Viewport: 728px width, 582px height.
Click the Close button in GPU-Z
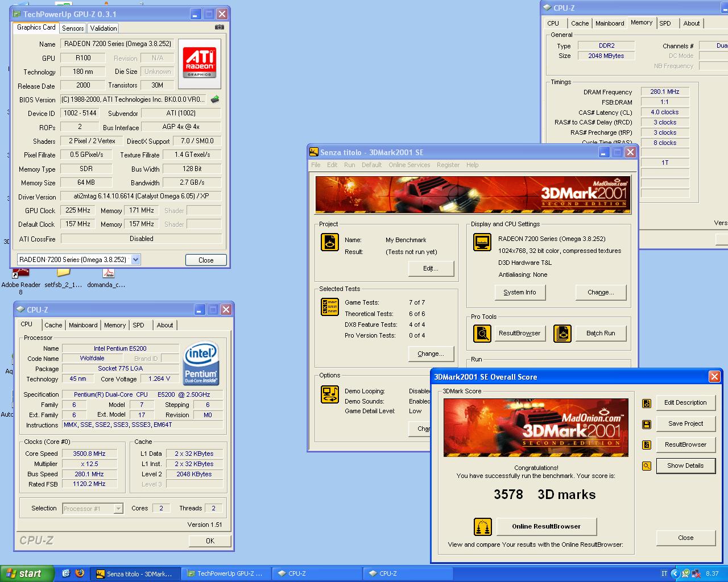[206, 260]
